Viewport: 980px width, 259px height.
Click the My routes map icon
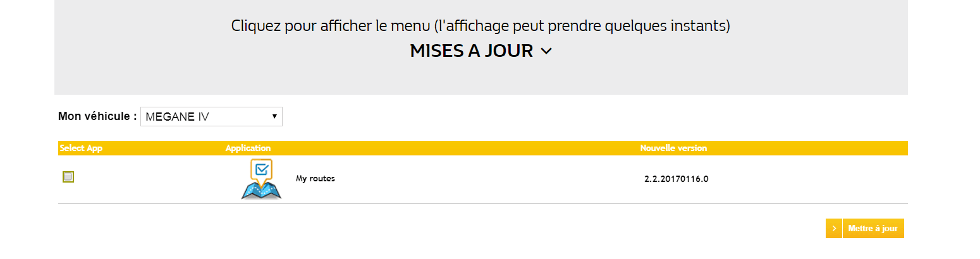pyautogui.click(x=261, y=179)
